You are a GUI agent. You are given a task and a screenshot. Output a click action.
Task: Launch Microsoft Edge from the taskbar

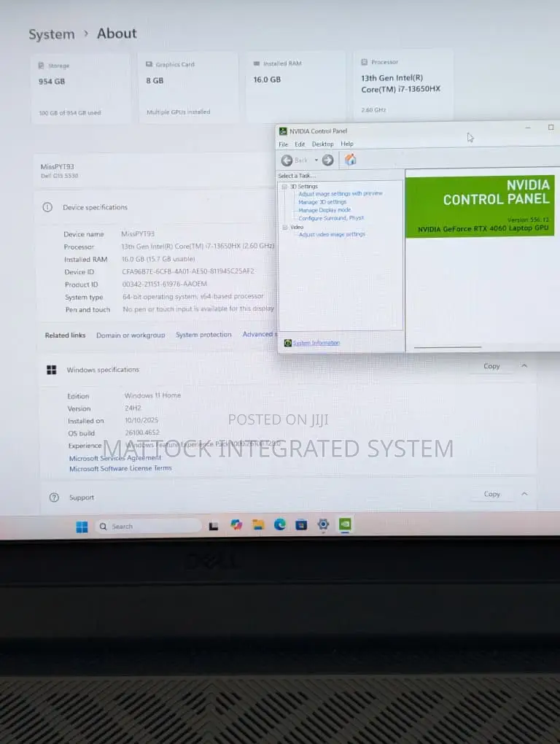280,524
